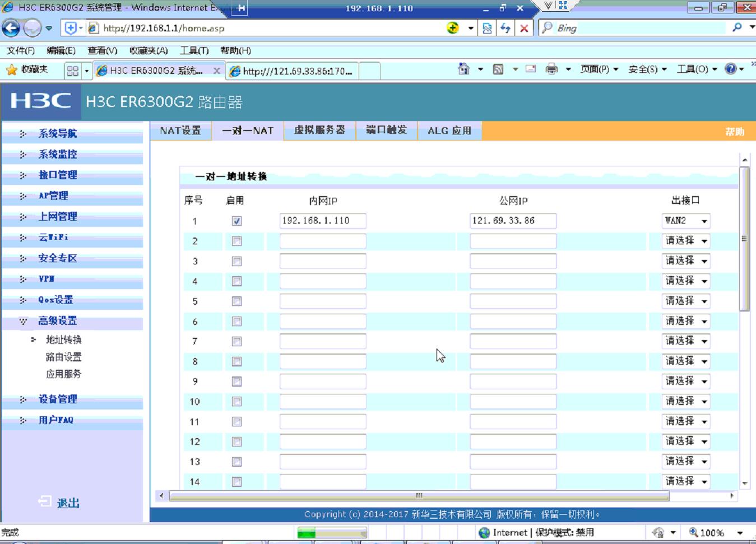Screen dimensions: 756x544
Task: Enable the row 8 checkbox
Action: (x=236, y=361)
